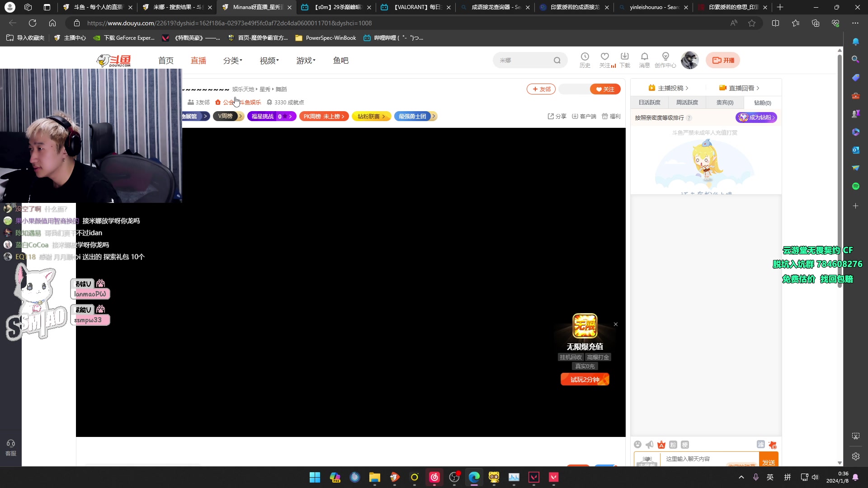Click the red crown A danmaku style icon
This screenshot has width=868, height=488.
(x=661, y=445)
